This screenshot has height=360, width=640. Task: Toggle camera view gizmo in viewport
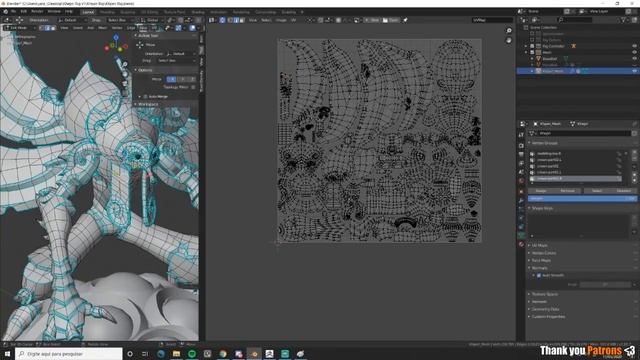[125, 84]
